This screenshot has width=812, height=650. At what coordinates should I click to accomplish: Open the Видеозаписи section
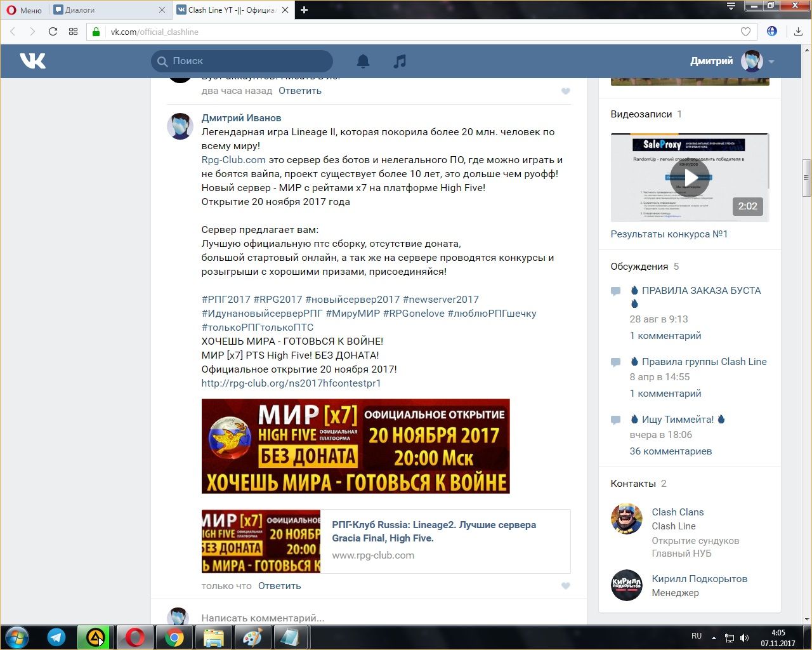tap(641, 114)
